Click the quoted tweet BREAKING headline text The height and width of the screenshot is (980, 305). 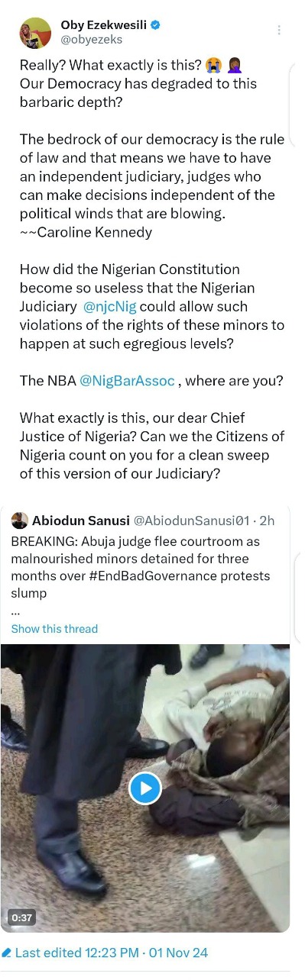(x=141, y=568)
